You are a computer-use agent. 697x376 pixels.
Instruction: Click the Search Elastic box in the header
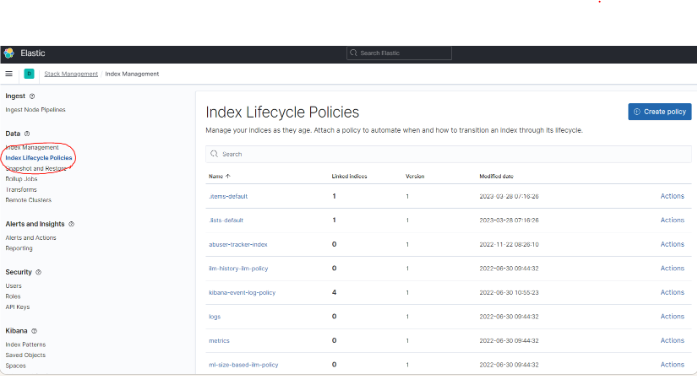click(399, 53)
